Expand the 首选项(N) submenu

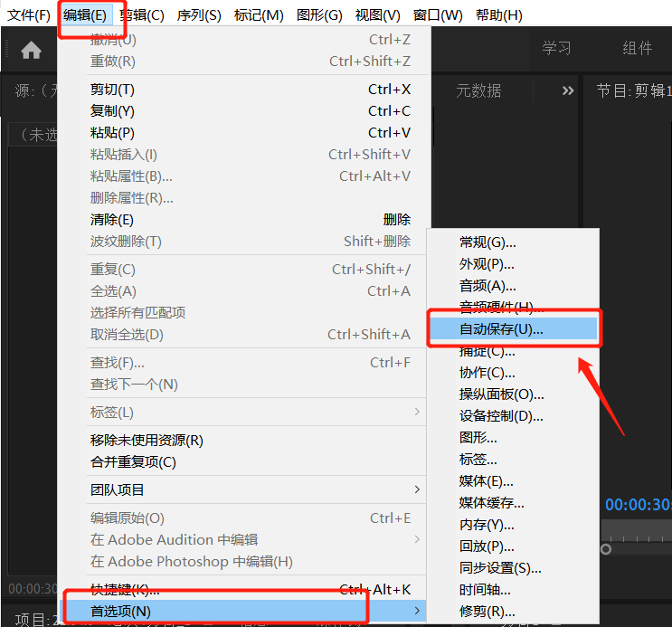point(242,611)
